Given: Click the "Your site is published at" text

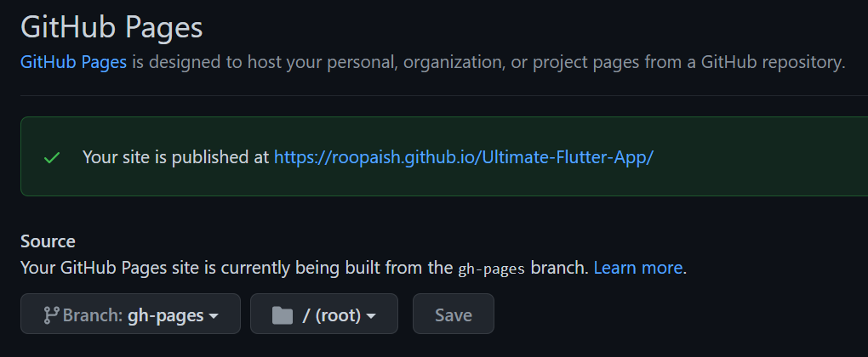Looking at the screenshot, I should coord(176,157).
